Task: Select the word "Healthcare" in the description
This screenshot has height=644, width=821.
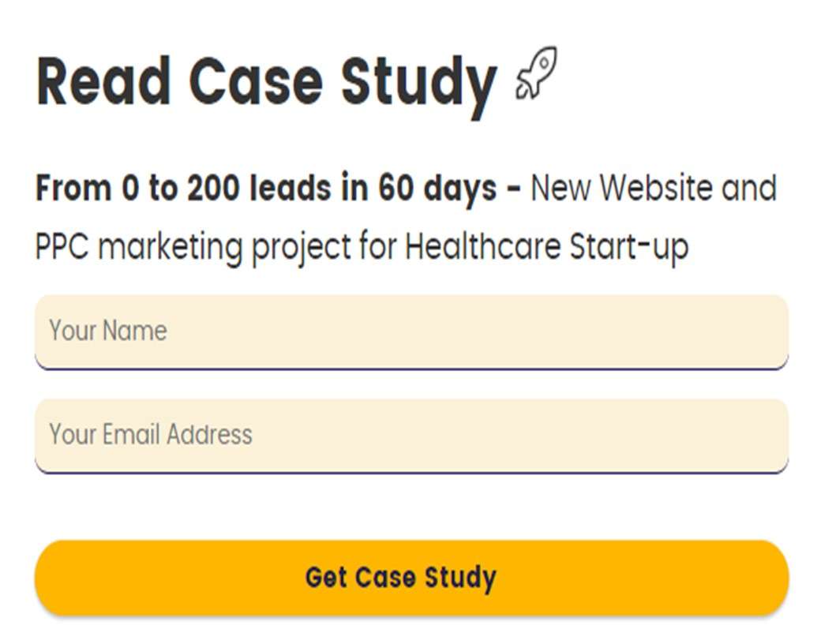Action: point(483,246)
